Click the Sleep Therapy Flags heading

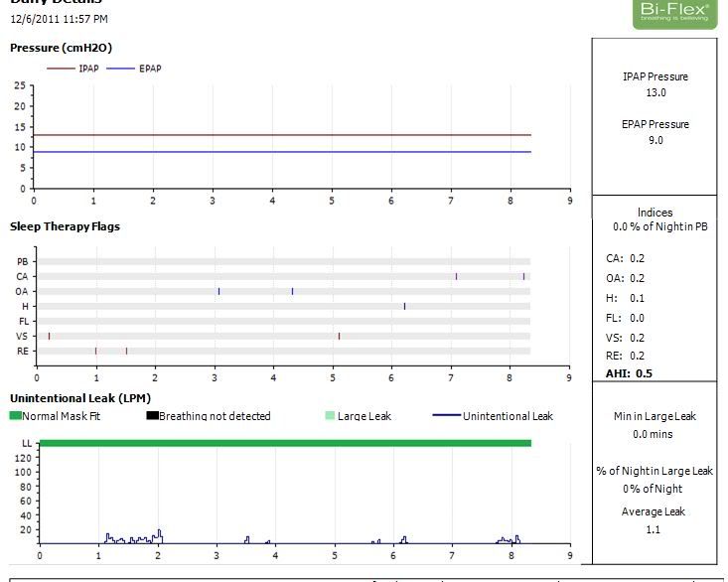pos(65,226)
